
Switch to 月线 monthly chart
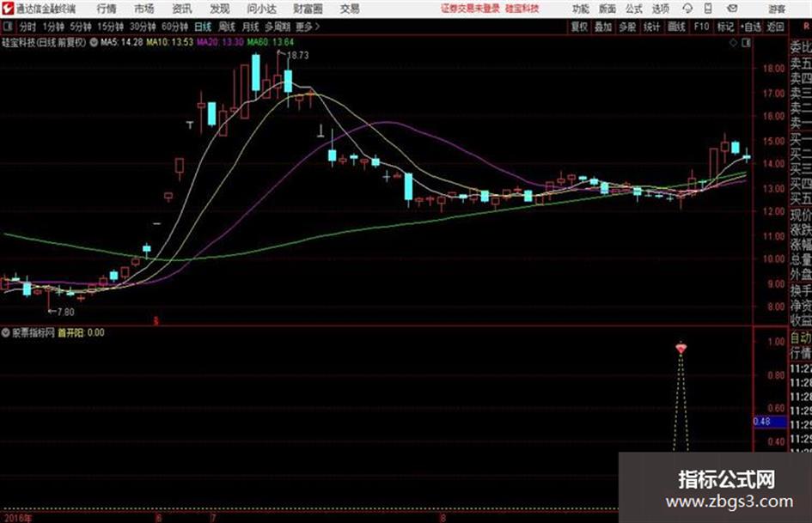251,27
